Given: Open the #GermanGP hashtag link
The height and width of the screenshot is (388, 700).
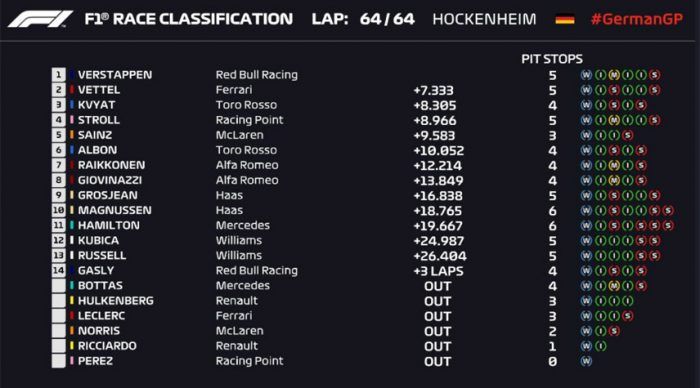Looking at the screenshot, I should point(637,19).
